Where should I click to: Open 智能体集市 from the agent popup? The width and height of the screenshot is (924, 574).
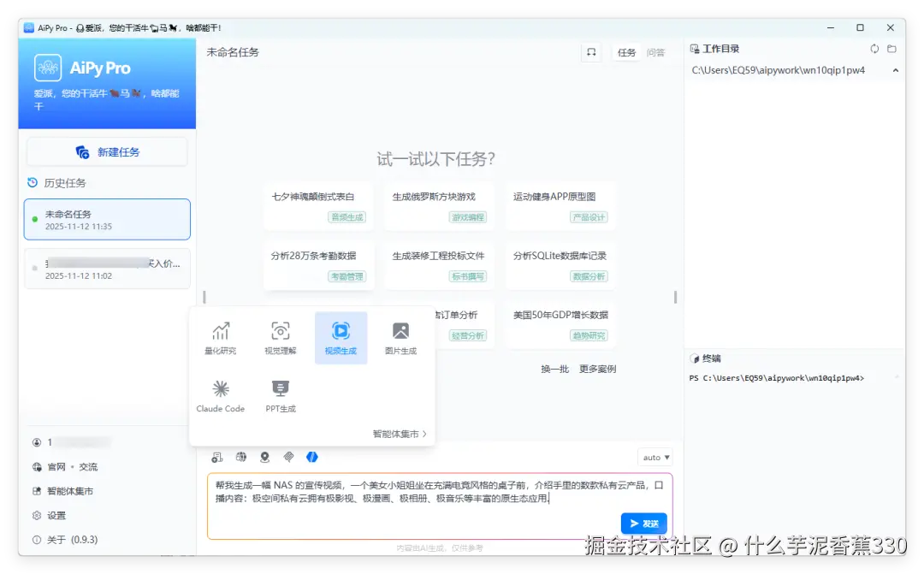(x=399, y=434)
